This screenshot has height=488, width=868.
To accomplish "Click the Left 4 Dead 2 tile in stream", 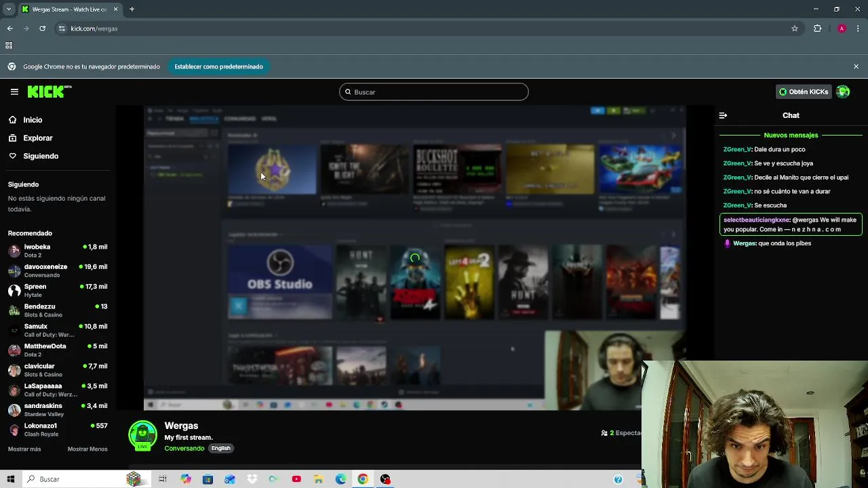I will coord(468,281).
